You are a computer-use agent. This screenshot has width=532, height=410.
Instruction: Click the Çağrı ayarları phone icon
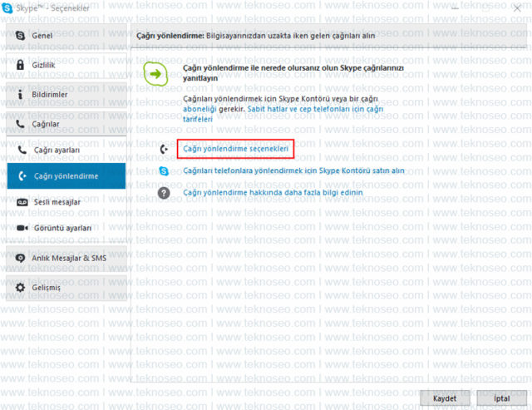click(22, 150)
